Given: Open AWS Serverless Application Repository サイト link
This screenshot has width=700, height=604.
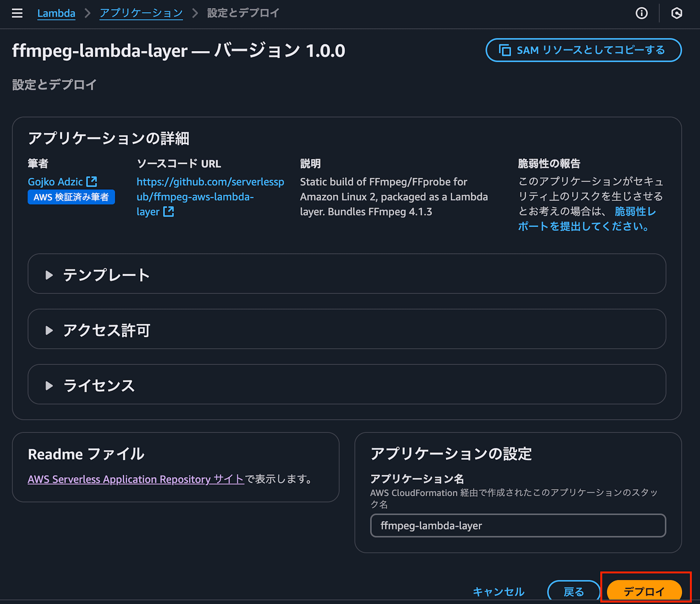Looking at the screenshot, I should click(x=136, y=479).
